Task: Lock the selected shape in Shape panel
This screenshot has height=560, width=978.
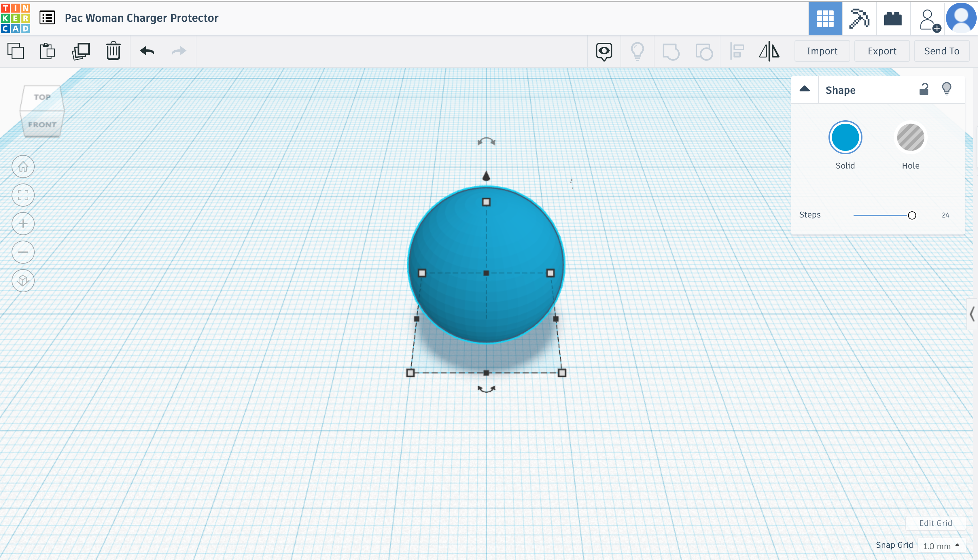Action: tap(924, 89)
